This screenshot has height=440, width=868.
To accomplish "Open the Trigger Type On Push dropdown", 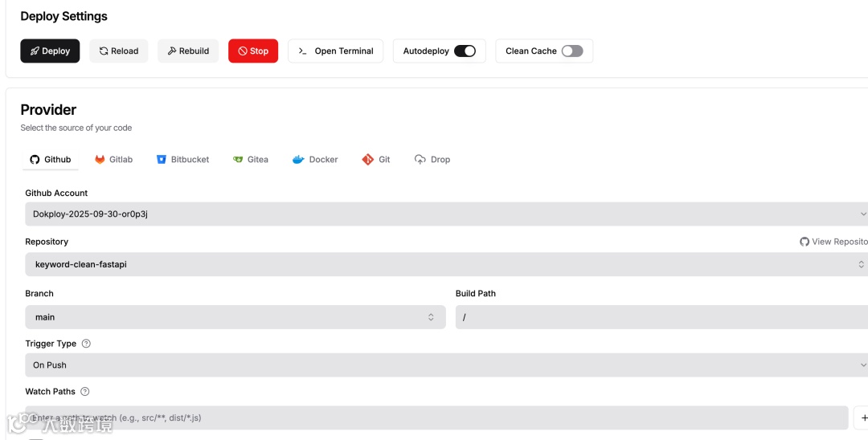I will [x=446, y=365].
